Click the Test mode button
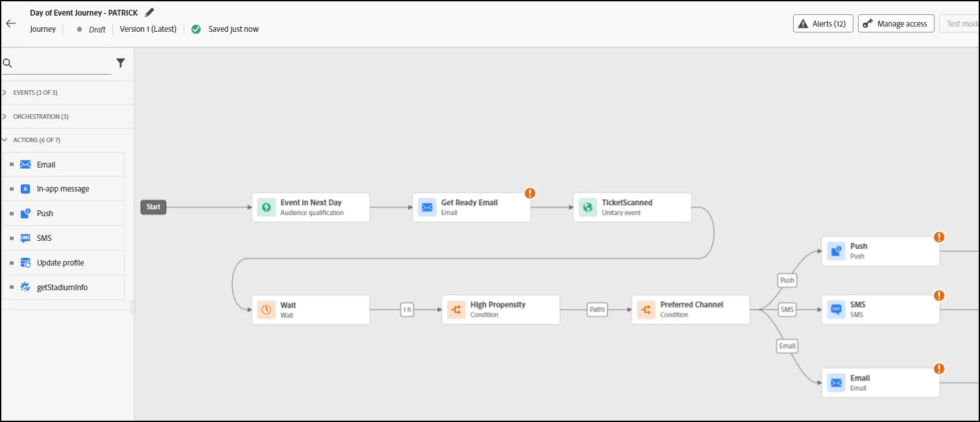Viewport: 980px width, 422px height. click(960, 24)
